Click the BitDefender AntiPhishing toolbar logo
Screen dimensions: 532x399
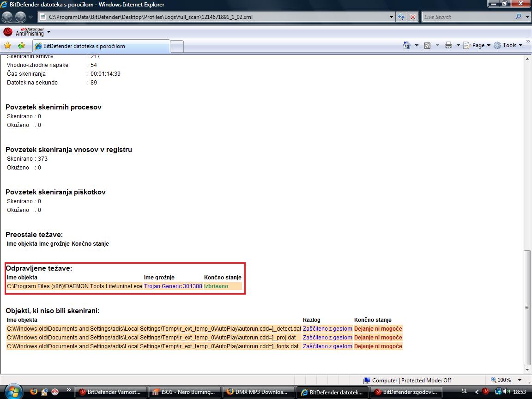pos(24,32)
